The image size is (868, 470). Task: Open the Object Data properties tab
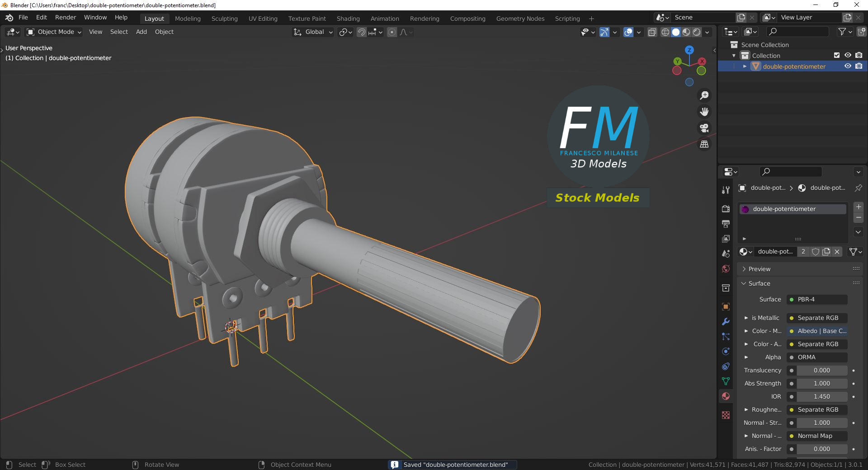click(726, 381)
